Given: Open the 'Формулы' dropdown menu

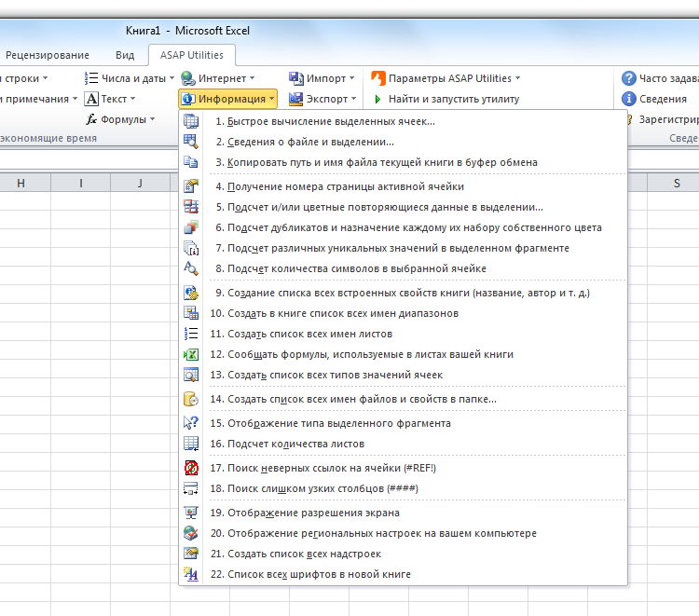Looking at the screenshot, I should (x=120, y=119).
